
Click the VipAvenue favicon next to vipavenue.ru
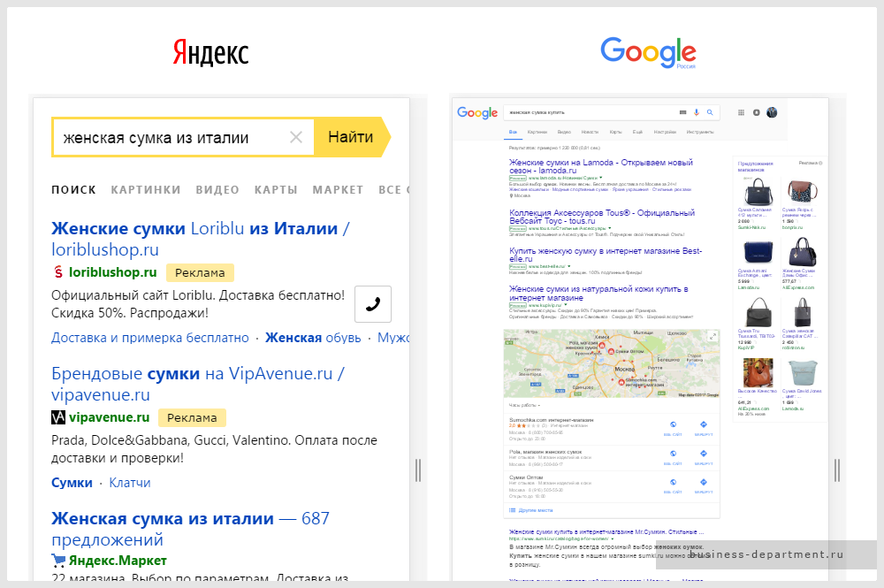(x=58, y=417)
